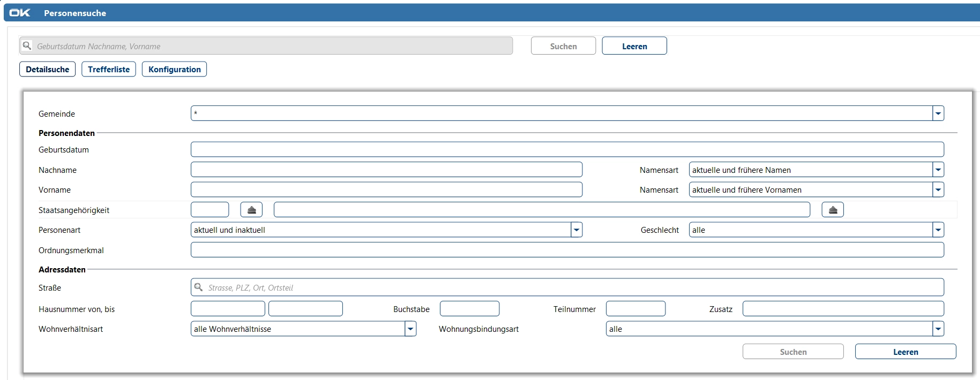Open the Namensart dropdown for Vorname
This screenshot has height=380, width=980.
(938, 189)
